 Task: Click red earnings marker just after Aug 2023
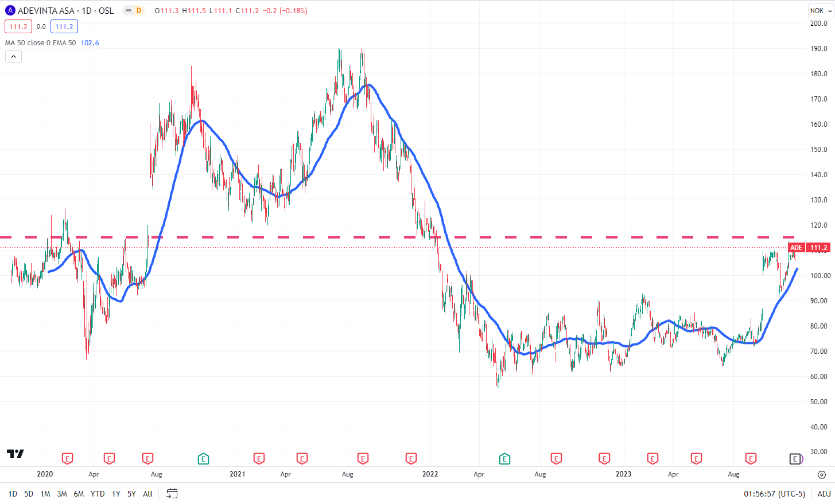coord(751,459)
